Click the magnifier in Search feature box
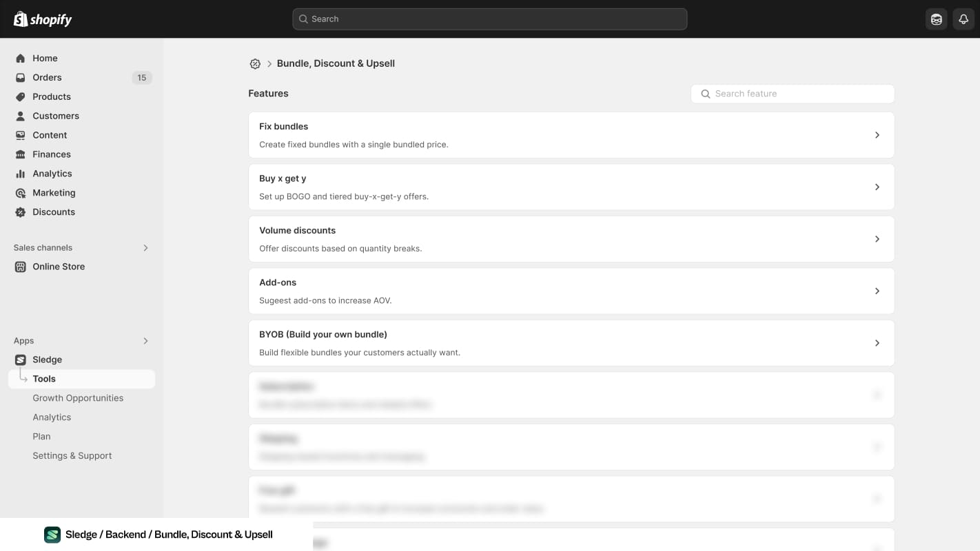 point(706,94)
